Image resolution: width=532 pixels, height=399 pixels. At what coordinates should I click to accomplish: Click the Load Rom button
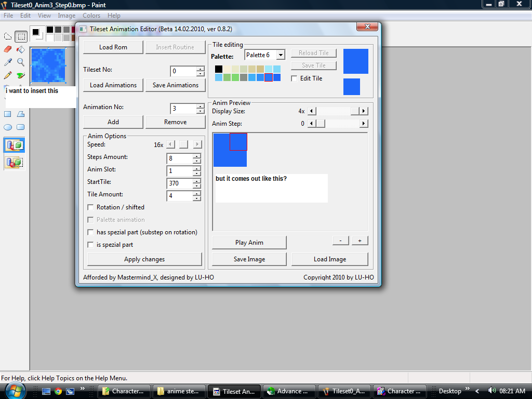coord(113,47)
